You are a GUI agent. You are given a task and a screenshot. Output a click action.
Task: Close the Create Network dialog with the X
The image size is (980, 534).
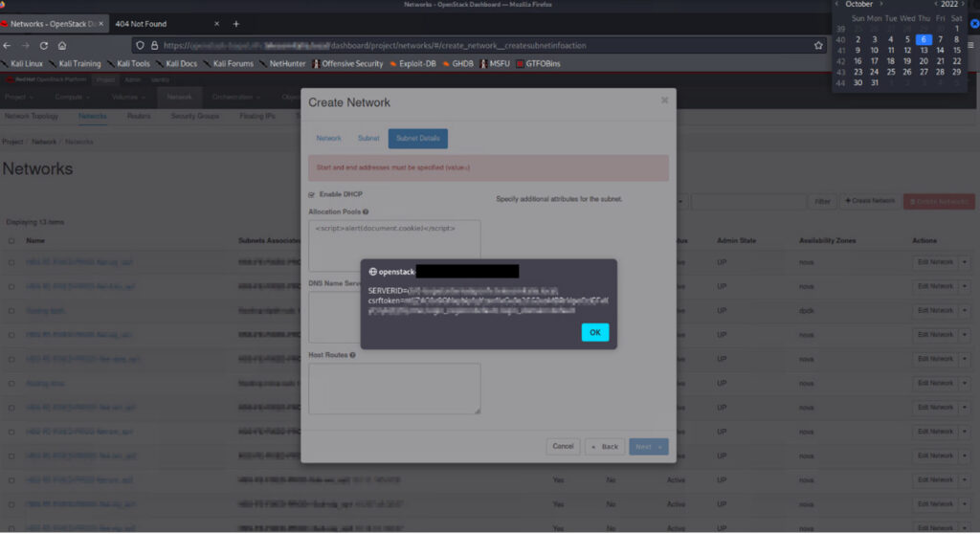click(x=664, y=100)
